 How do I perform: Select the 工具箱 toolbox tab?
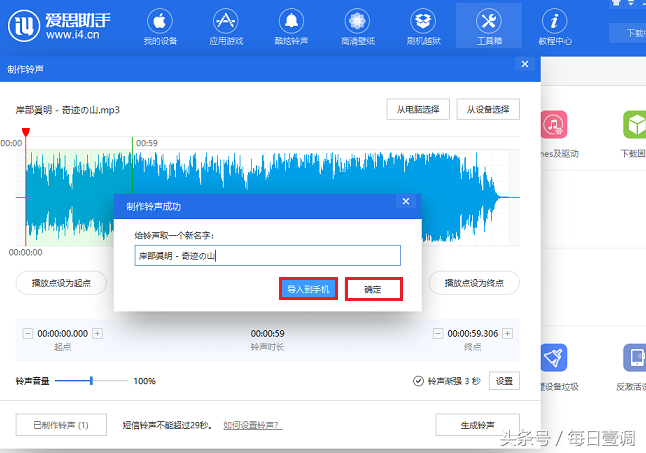tap(488, 27)
